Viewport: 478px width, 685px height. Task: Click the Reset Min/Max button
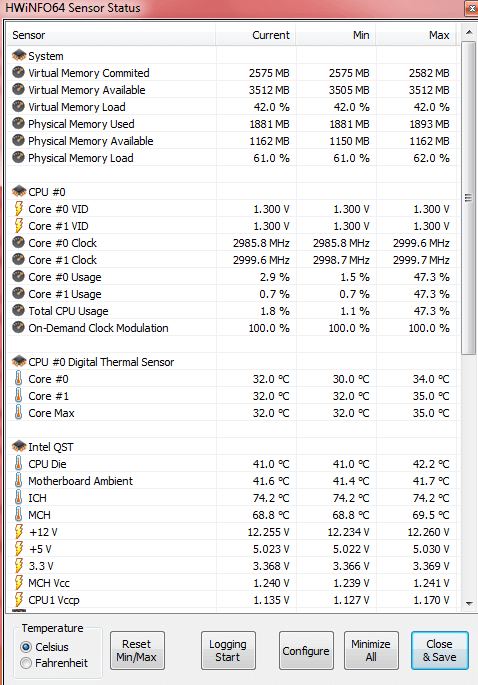137,650
